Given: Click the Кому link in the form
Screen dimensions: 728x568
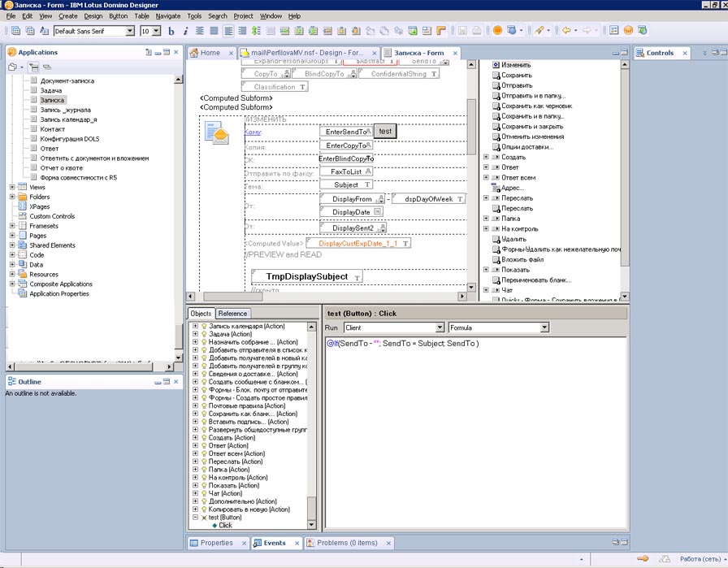Looking at the screenshot, I should click(x=253, y=132).
